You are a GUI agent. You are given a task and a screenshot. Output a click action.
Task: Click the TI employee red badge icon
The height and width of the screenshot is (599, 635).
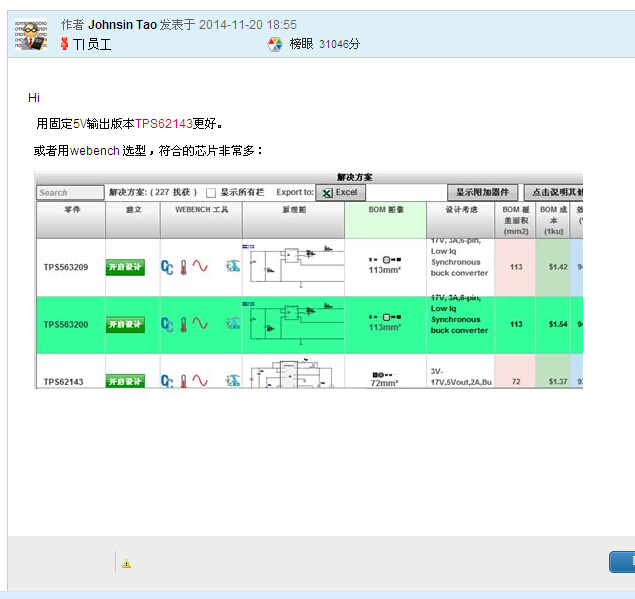click(64, 44)
